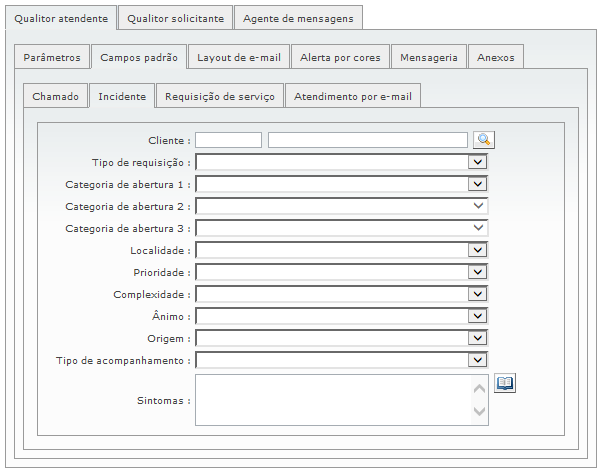
Task: Open the Complexidade dropdown
Action: point(341,294)
